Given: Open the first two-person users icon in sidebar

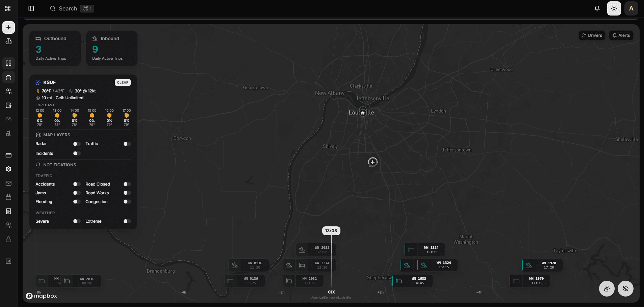Looking at the screenshot, I should point(8,91).
